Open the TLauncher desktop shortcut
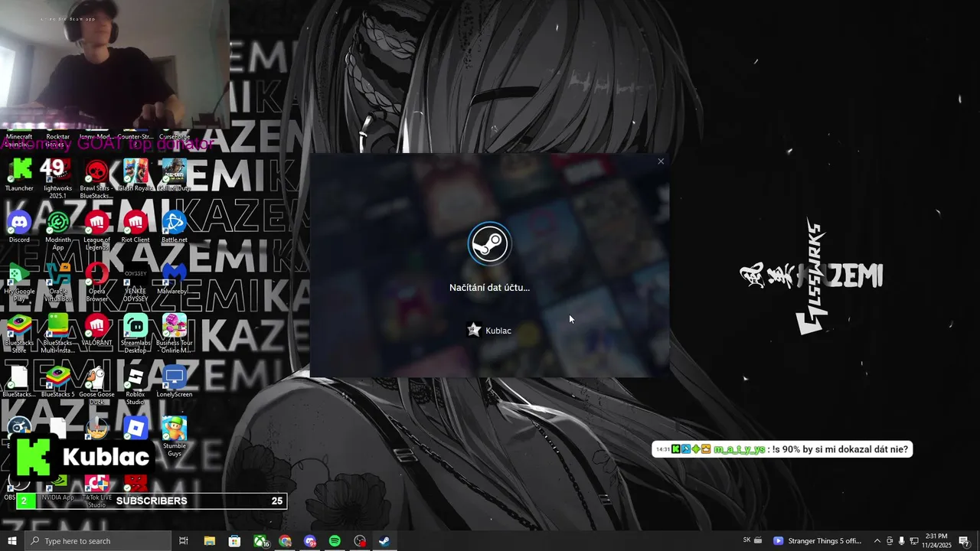The width and height of the screenshot is (980, 551). click(19, 174)
